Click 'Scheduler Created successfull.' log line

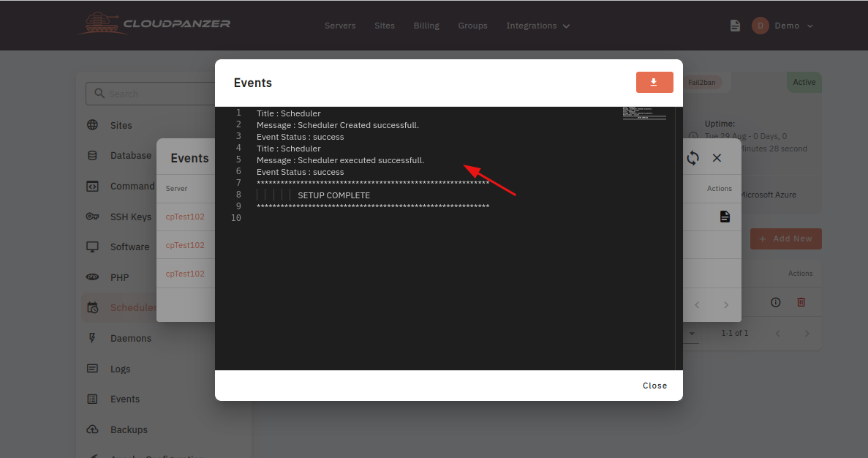[x=338, y=125]
